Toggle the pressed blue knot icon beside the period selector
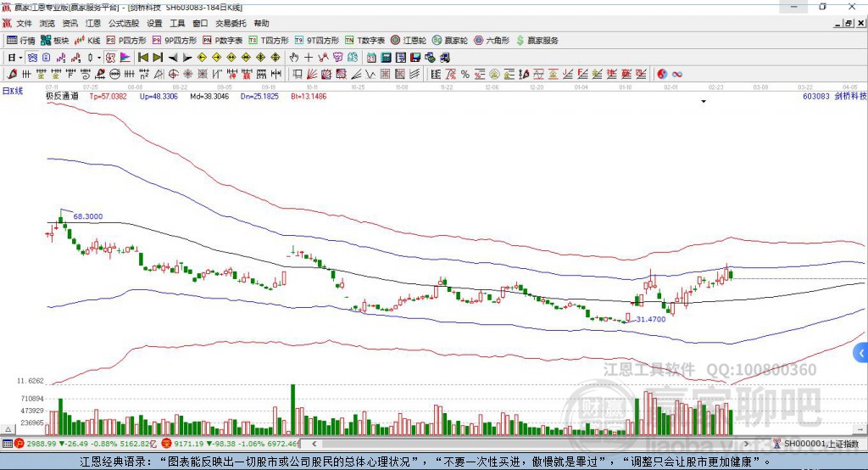The width and height of the screenshot is (868, 470). coord(32,58)
